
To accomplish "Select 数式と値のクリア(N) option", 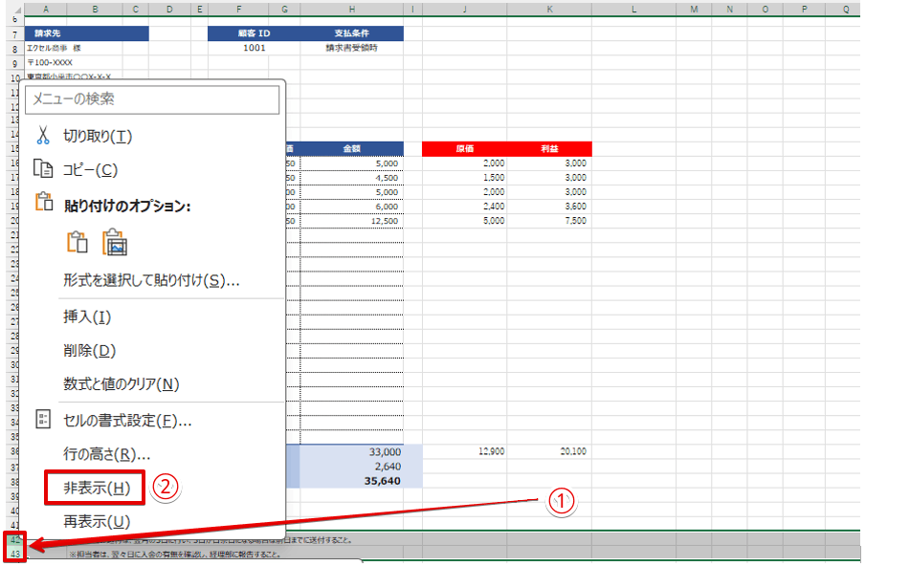I will tap(122, 383).
